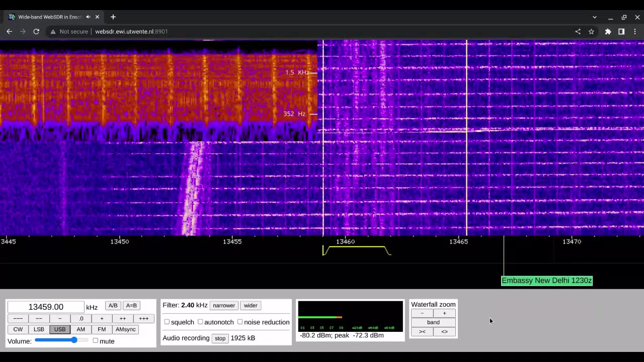Enable the noise reduction checkbox
The height and width of the screenshot is (362, 644).
pos(240,322)
